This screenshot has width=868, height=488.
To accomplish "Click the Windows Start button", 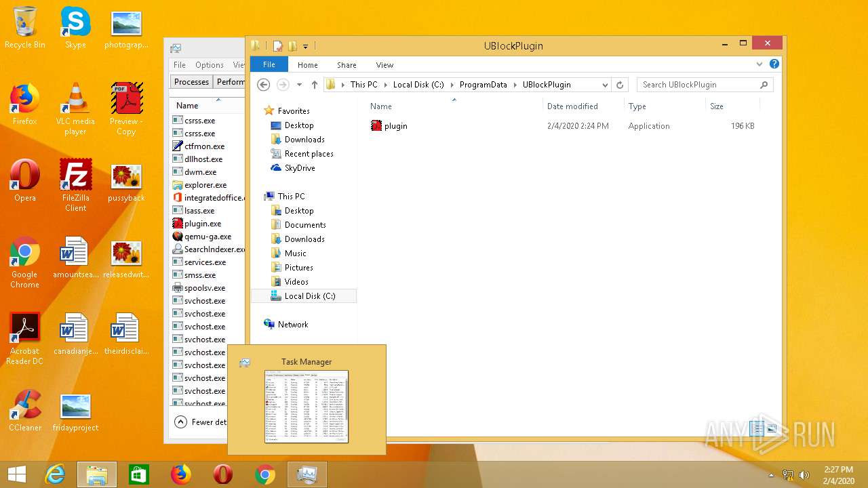I will pos(17,474).
